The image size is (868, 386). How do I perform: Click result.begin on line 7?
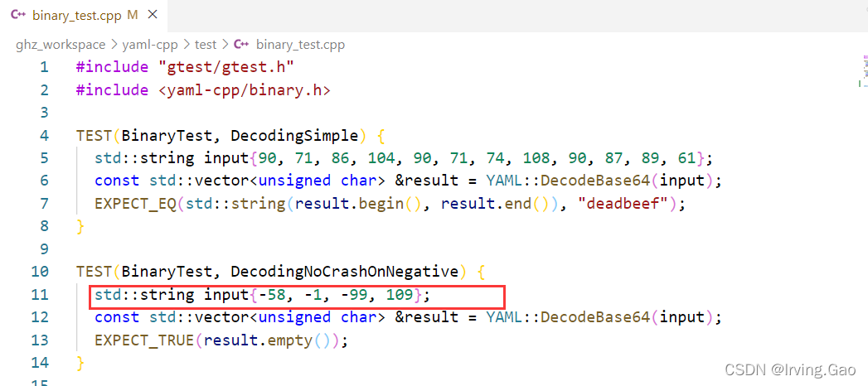point(349,204)
